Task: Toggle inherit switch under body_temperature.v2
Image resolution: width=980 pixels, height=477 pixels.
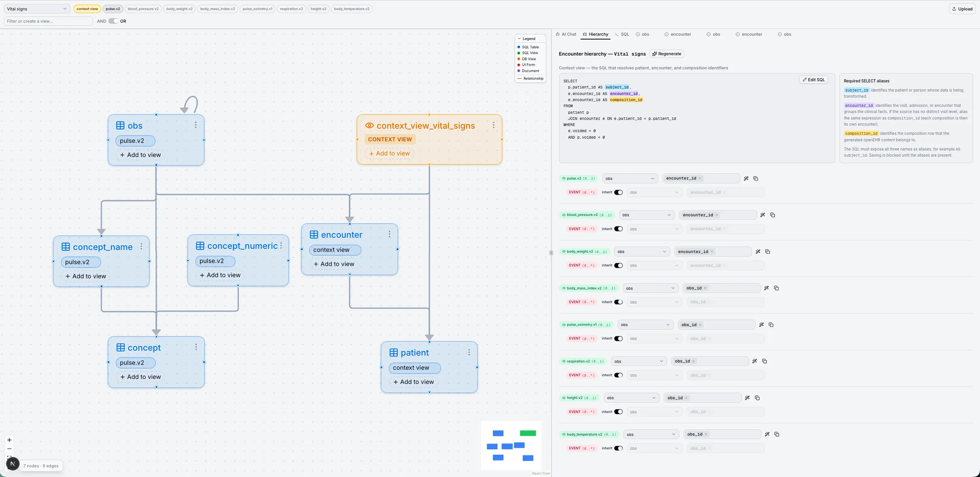Action: click(619, 448)
